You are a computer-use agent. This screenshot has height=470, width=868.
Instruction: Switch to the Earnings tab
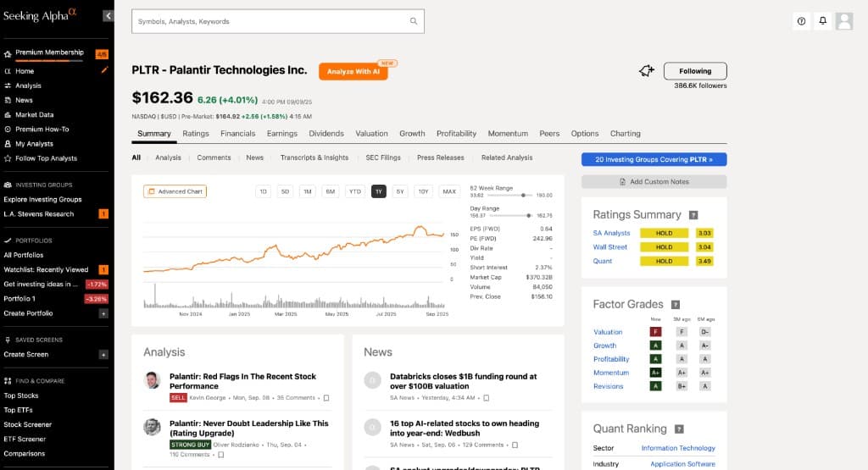(281, 134)
